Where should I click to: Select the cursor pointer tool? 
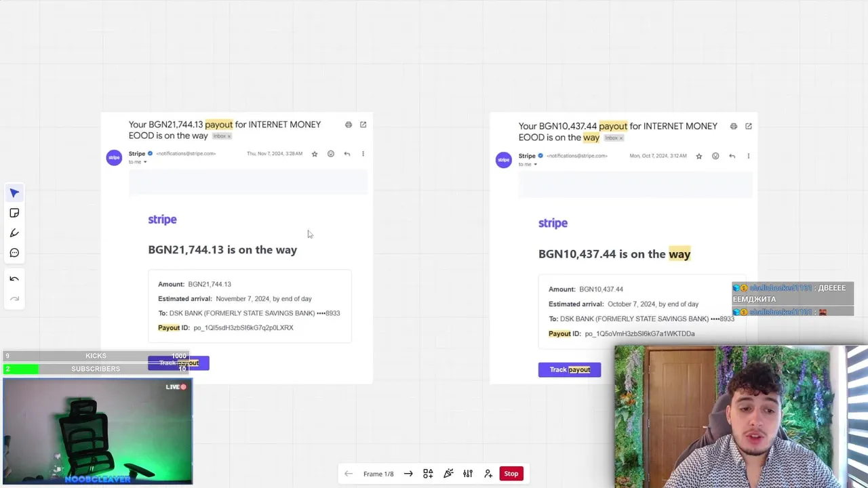(14, 193)
